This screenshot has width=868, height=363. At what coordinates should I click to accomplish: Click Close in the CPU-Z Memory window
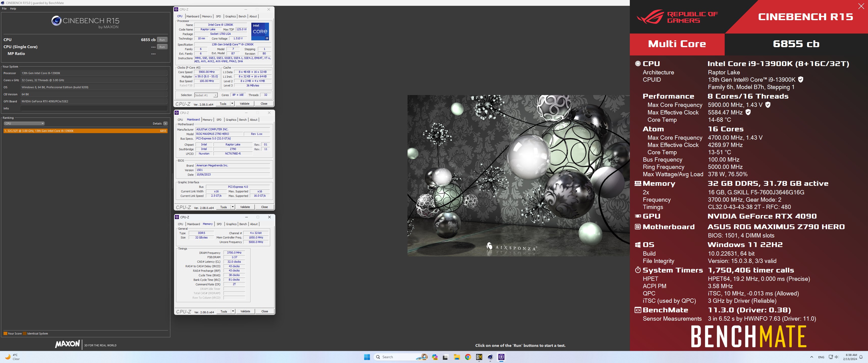pos(265,312)
